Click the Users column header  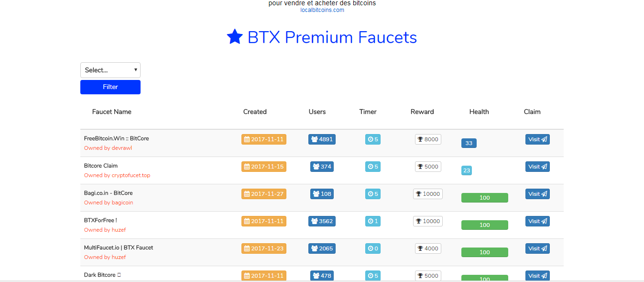click(x=317, y=112)
